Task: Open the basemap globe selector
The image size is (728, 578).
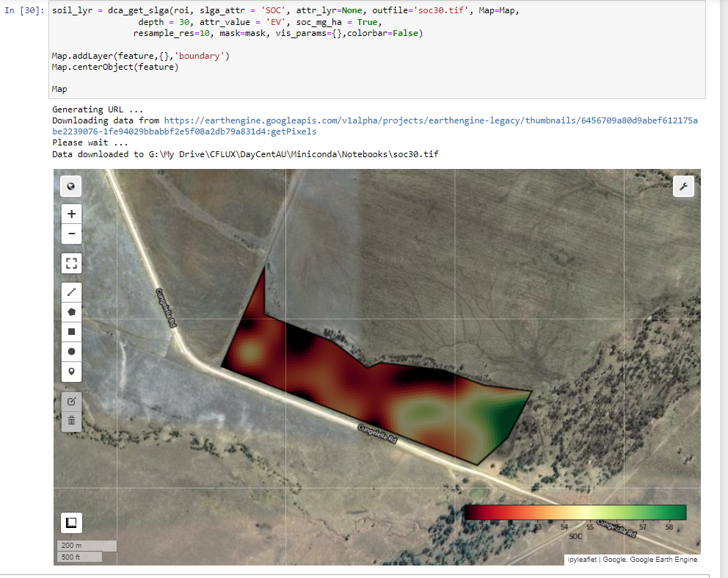Action: click(70, 186)
